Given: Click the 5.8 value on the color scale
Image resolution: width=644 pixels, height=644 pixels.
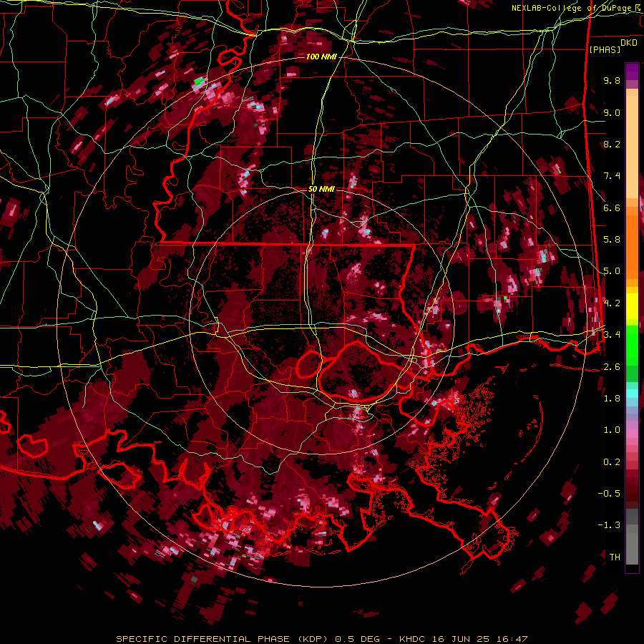Looking at the screenshot, I should pos(612,240).
